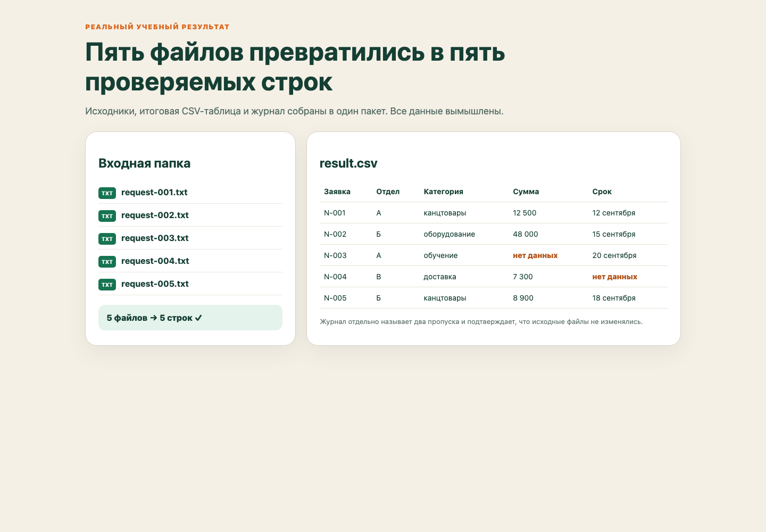
Task: Click department 'Б' in row N-005
Action: pyautogui.click(x=379, y=298)
